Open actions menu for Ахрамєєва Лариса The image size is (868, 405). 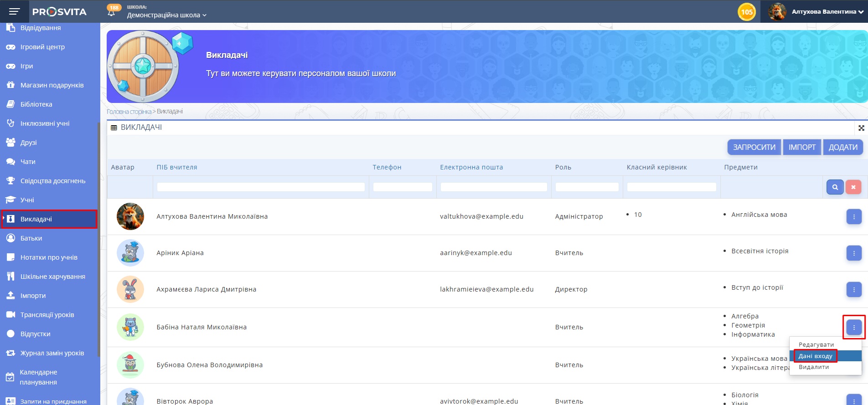853,289
